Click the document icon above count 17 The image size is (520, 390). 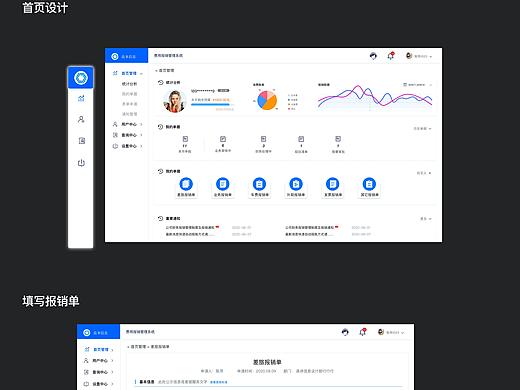click(x=185, y=139)
